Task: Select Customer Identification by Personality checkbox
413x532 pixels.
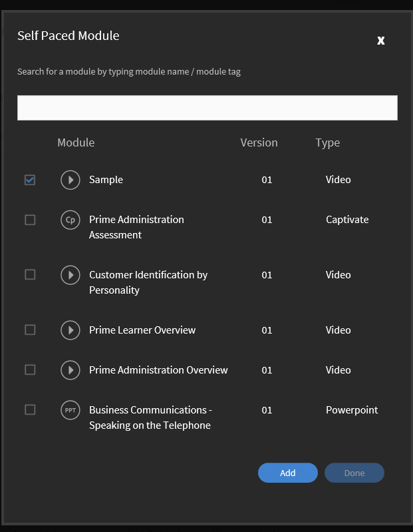Action: coord(30,274)
